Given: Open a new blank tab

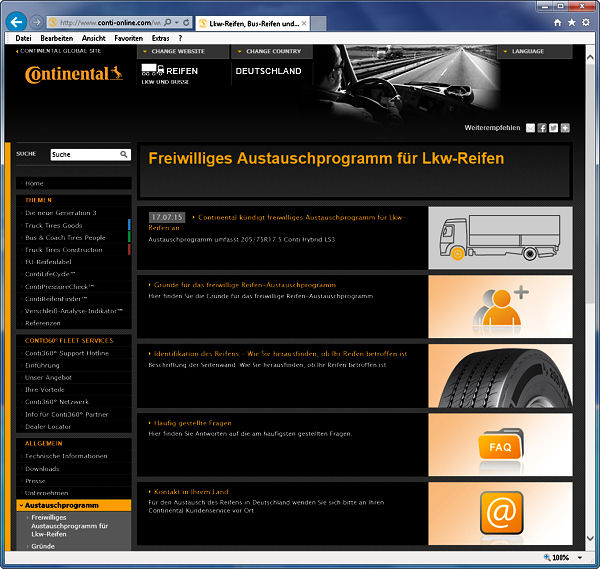Looking at the screenshot, I should tap(318, 23).
